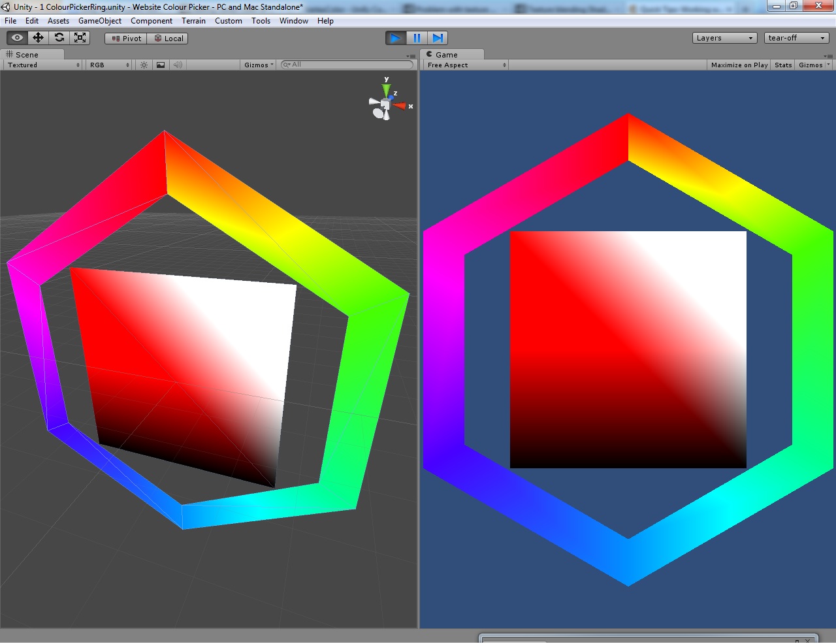The image size is (836, 644).
Task: Switch to the Scene tab
Action: [x=33, y=55]
